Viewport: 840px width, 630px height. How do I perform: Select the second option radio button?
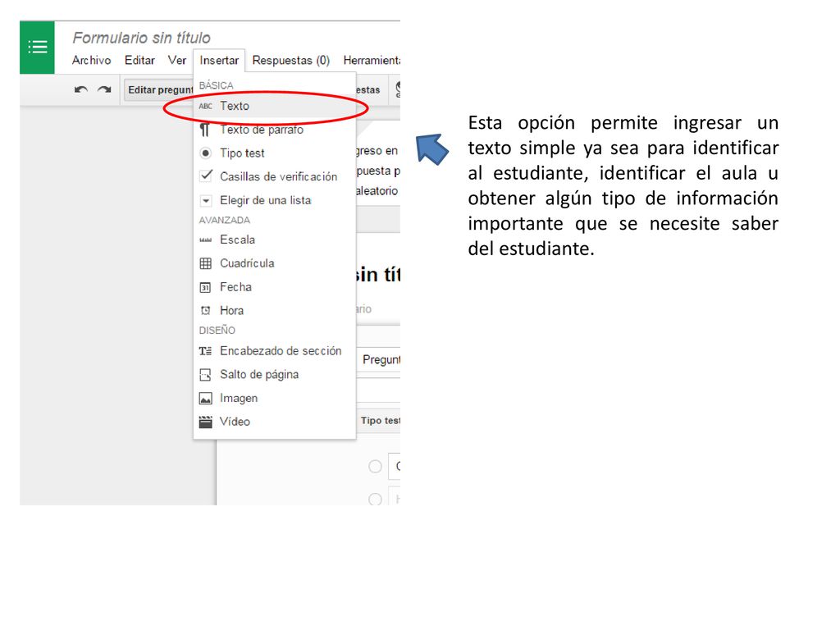coord(375,500)
